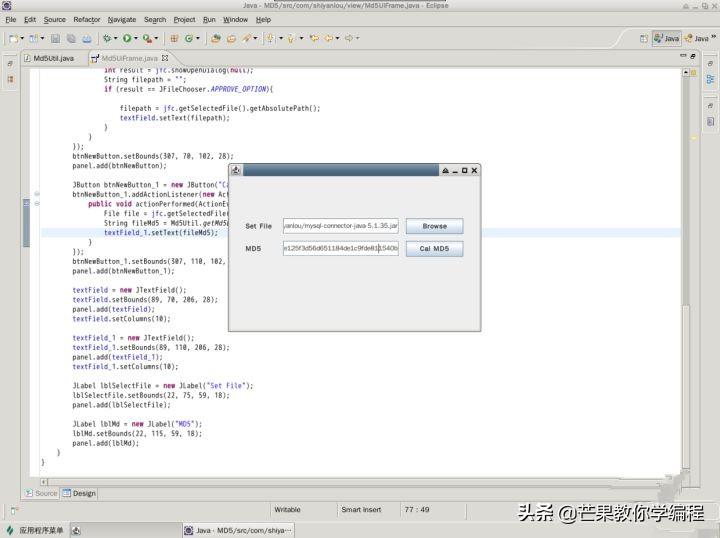
Task: Click the MD5 result text field
Action: pyautogui.click(x=341, y=248)
